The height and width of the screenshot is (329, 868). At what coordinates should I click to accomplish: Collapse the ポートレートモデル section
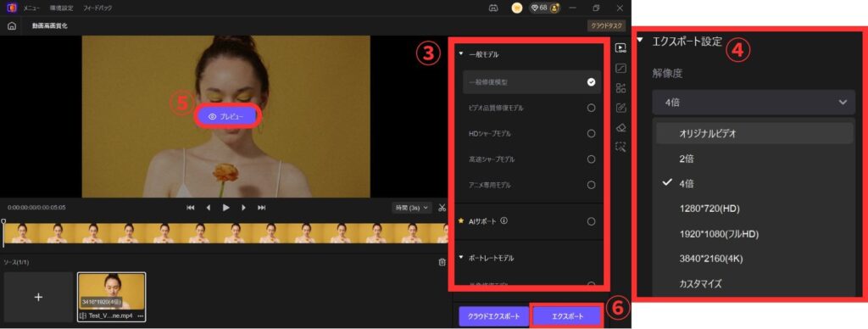click(460, 258)
